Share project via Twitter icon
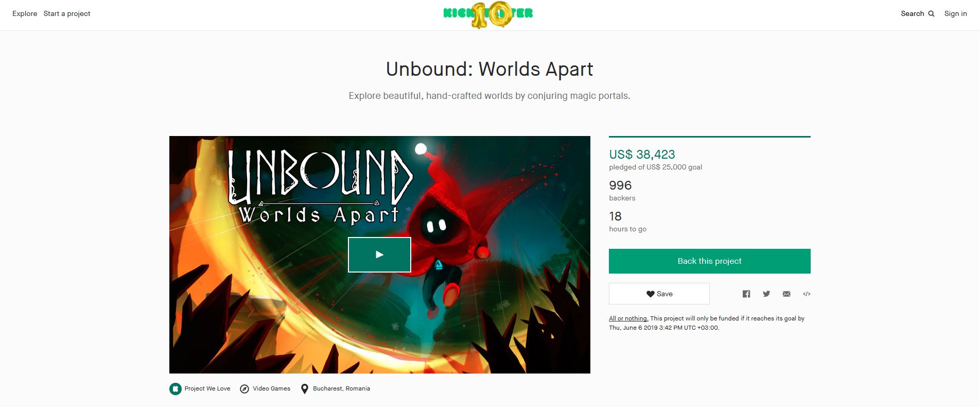This screenshot has width=980, height=407. (766, 294)
